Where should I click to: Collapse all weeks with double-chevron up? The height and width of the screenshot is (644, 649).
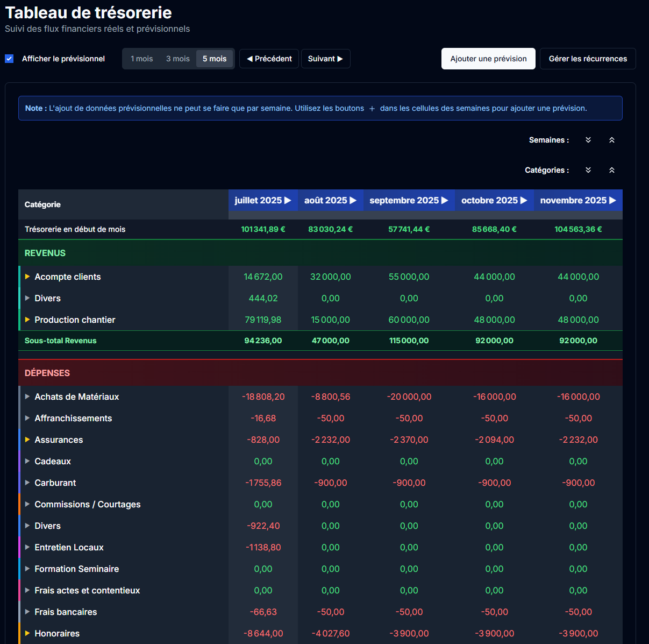pos(611,140)
